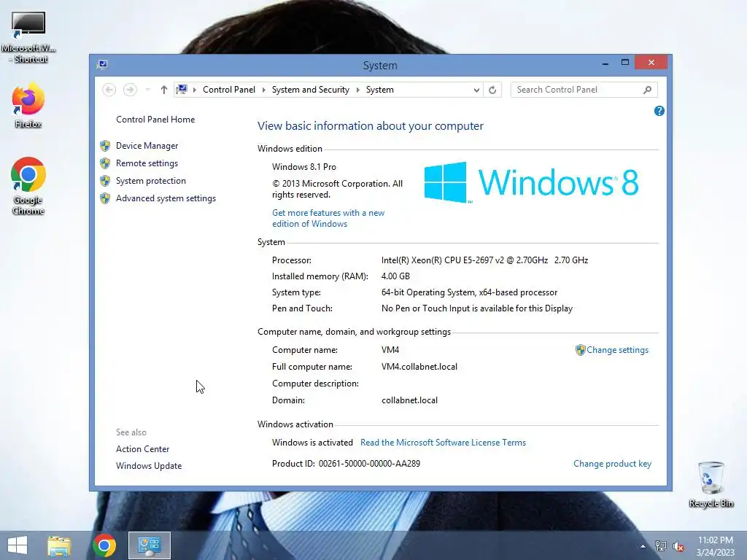Open address bar history dropdown
Screen dimensions: 747x560
[476, 90]
